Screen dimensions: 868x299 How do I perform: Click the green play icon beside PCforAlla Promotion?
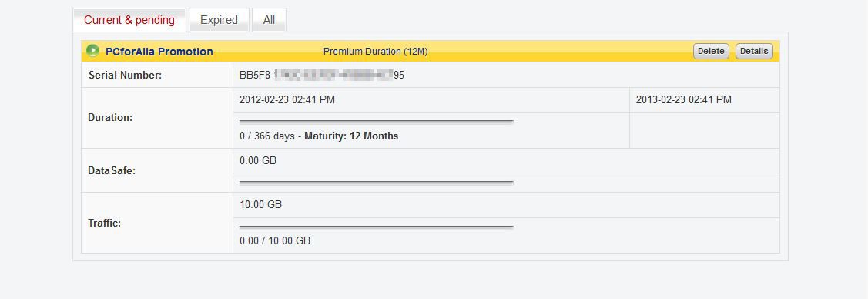pos(93,51)
